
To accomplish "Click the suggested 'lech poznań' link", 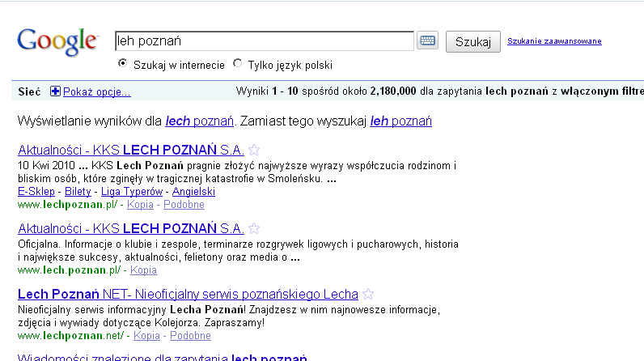I will pos(199,121).
